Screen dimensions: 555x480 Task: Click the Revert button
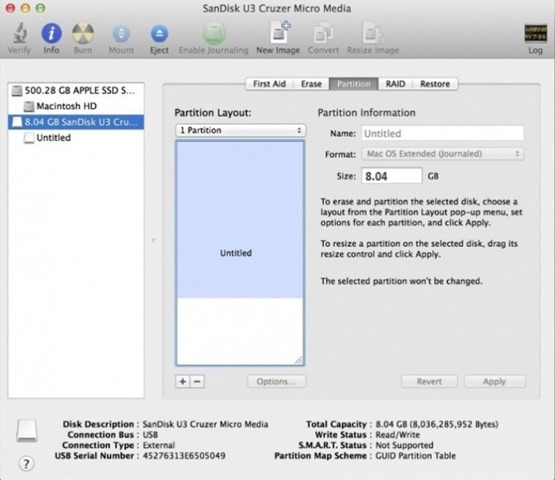pyautogui.click(x=429, y=382)
